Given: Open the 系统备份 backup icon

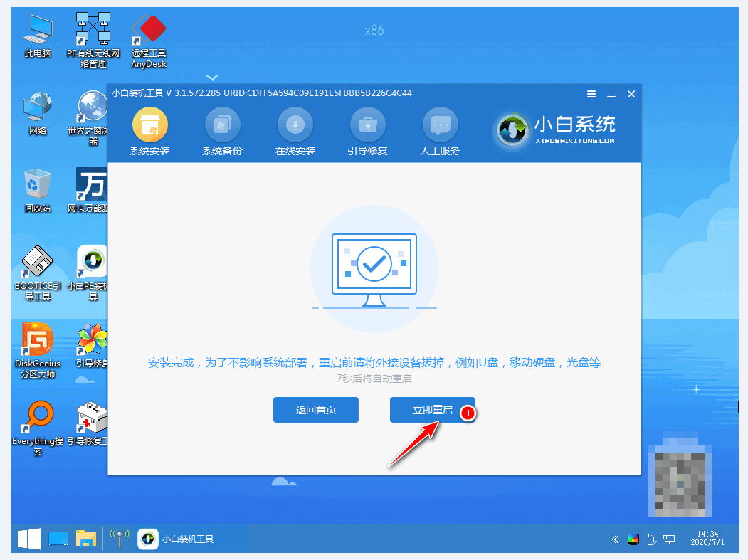Looking at the screenshot, I should pyautogui.click(x=222, y=127).
